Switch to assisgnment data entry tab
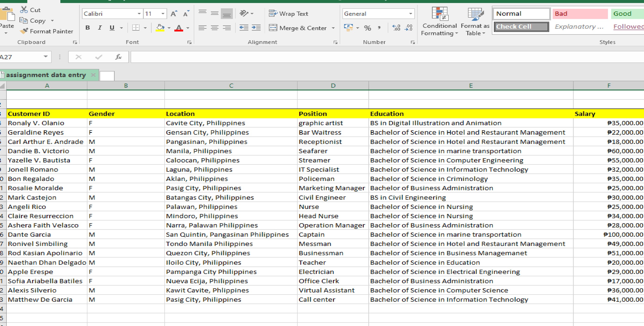Image resolution: width=644 pixels, height=326 pixels. click(x=46, y=75)
